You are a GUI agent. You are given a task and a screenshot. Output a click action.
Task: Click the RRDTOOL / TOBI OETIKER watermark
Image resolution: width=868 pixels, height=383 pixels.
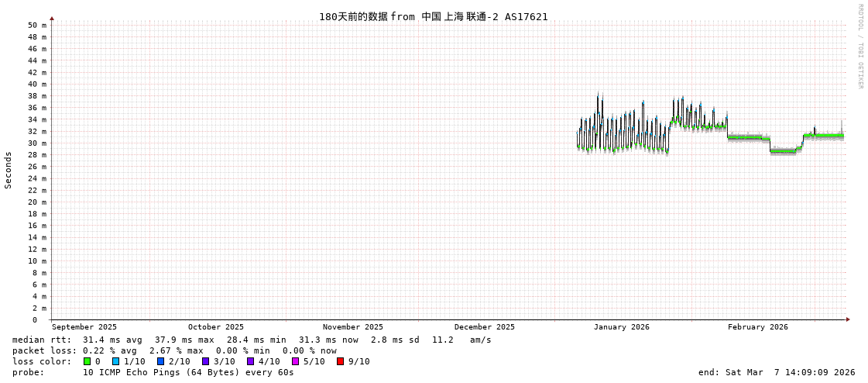[859, 47]
